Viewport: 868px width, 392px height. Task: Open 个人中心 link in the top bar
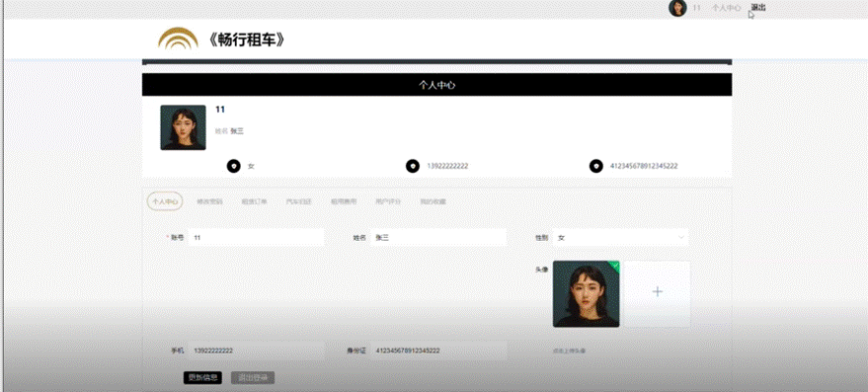726,8
